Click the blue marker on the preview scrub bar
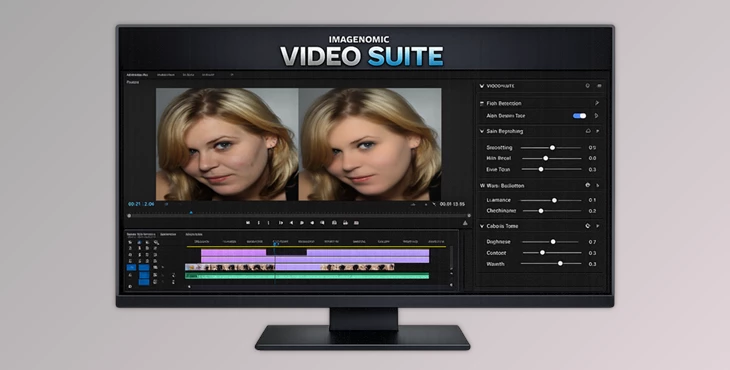 pos(191,212)
